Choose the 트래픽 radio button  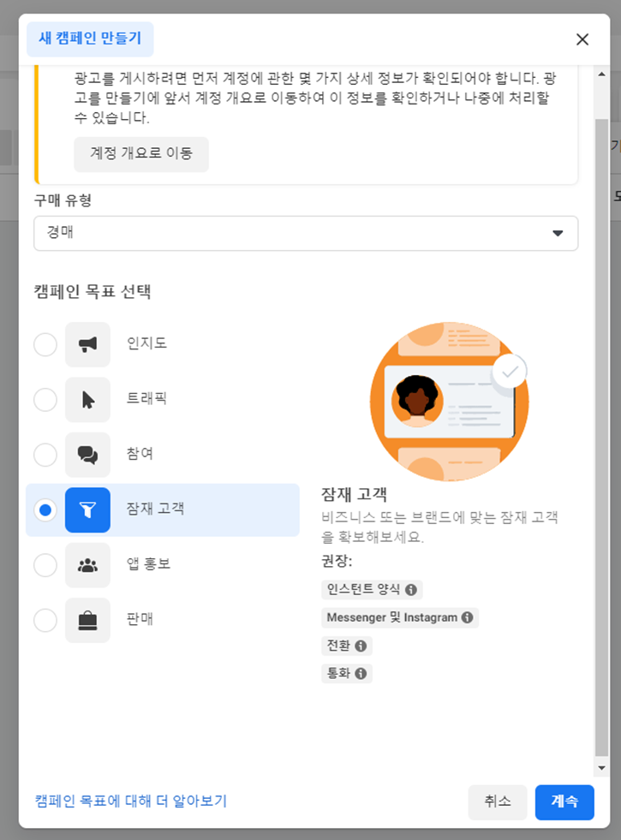(x=45, y=400)
